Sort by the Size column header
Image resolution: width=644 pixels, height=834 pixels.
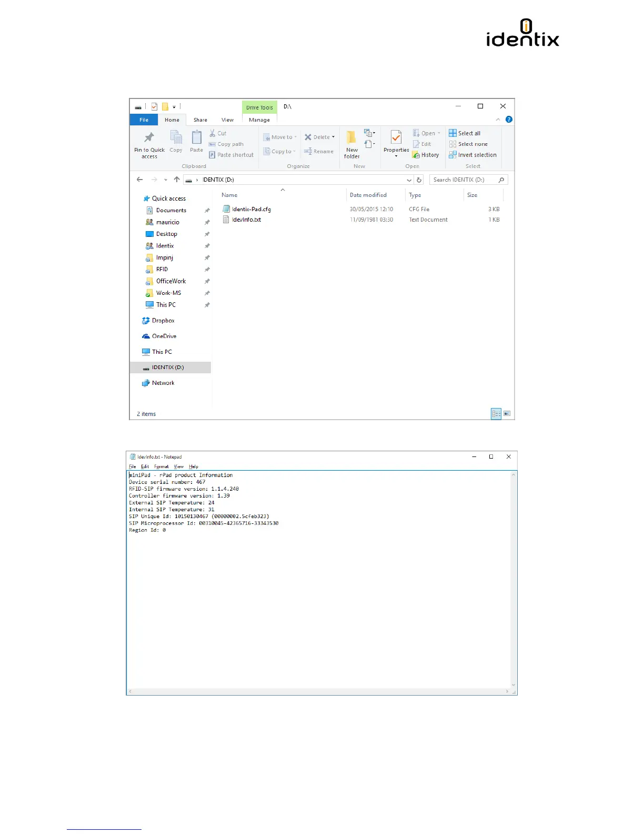pyautogui.click(x=483, y=195)
